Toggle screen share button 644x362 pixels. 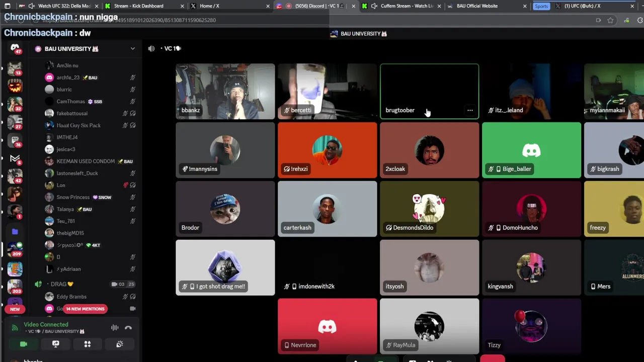pyautogui.click(x=56, y=344)
